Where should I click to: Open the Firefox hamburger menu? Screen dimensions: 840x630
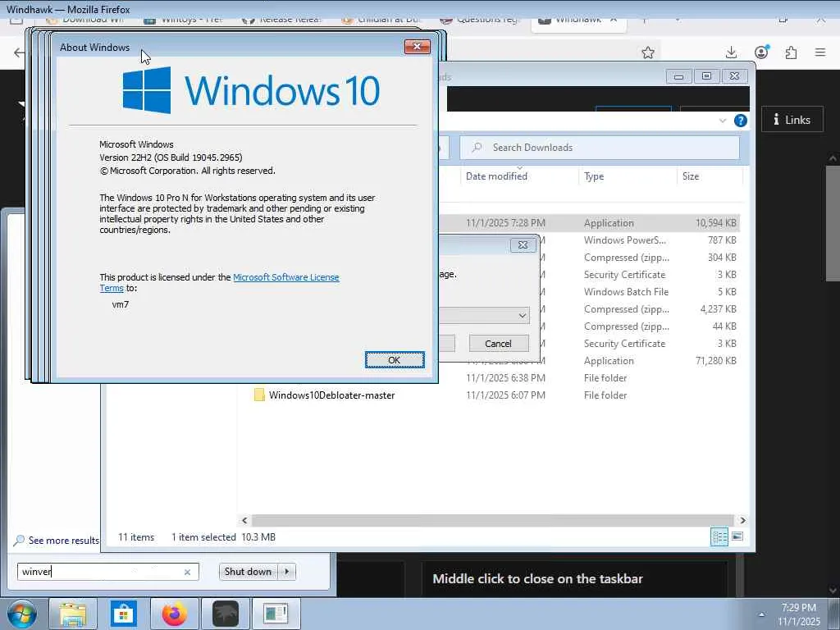coord(820,52)
